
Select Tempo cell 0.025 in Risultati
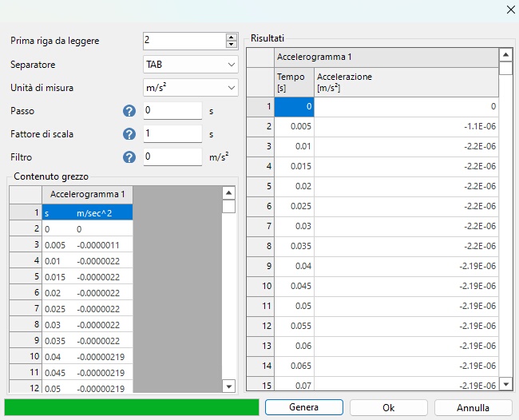pos(294,206)
